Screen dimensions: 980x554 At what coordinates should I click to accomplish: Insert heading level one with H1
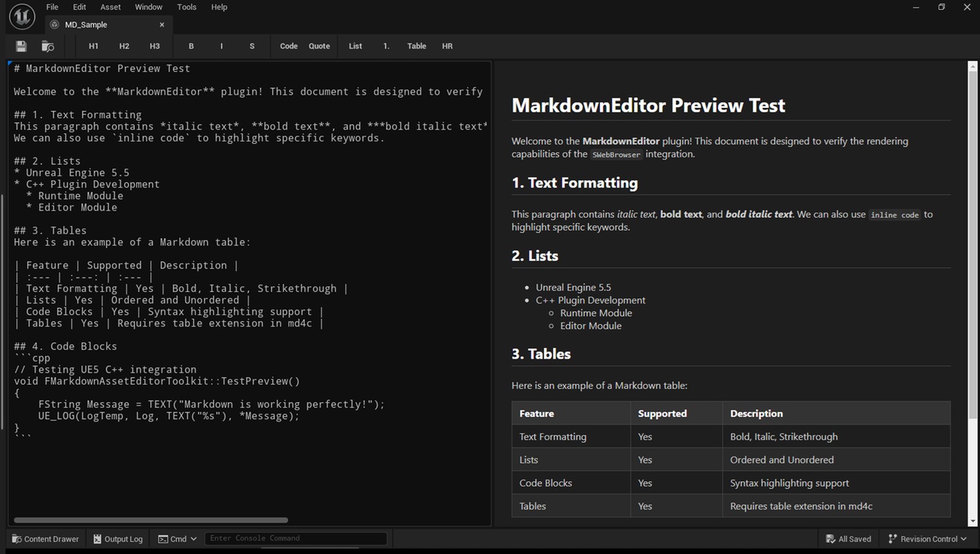point(93,46)
